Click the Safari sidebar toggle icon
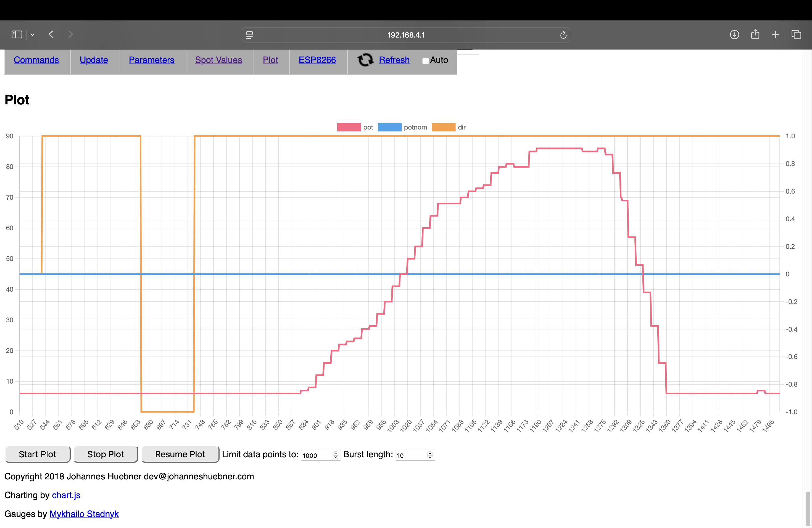 click(17, 35)
